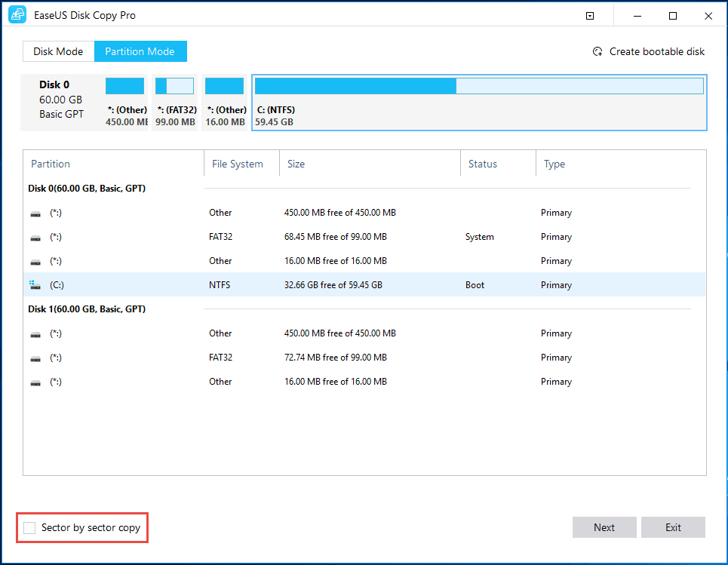Click the Boot status cell
The height and width of the screenshot is (565, 728).
pyautogui.click(x=475, y=285)
